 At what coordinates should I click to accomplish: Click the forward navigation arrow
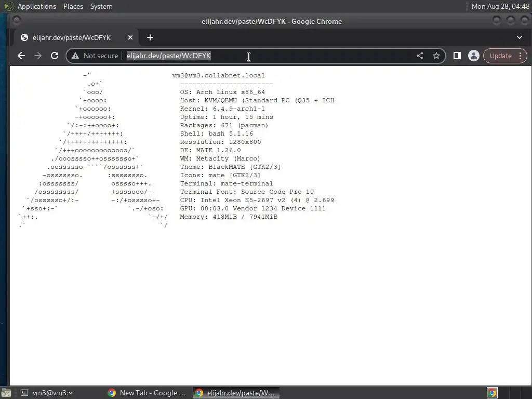click(37, 56)
